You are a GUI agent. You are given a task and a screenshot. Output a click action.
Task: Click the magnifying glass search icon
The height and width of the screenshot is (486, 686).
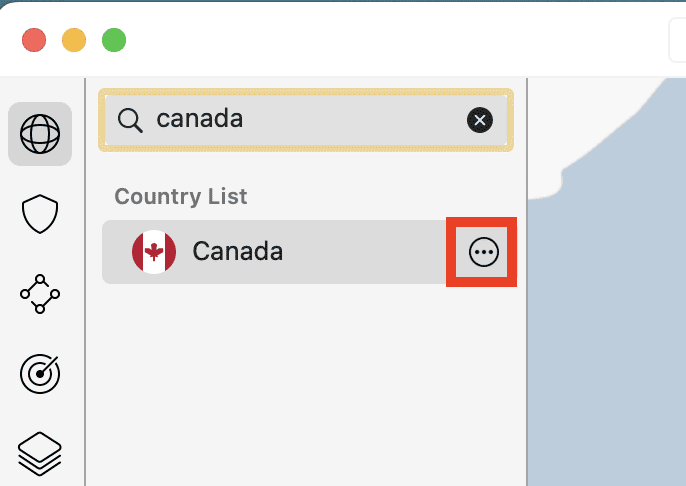point(130,120)
